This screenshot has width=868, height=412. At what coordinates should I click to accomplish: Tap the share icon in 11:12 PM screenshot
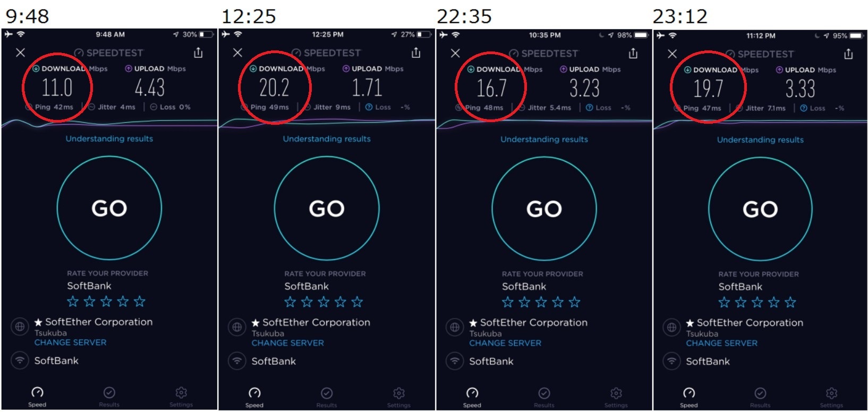pos(848,54)
